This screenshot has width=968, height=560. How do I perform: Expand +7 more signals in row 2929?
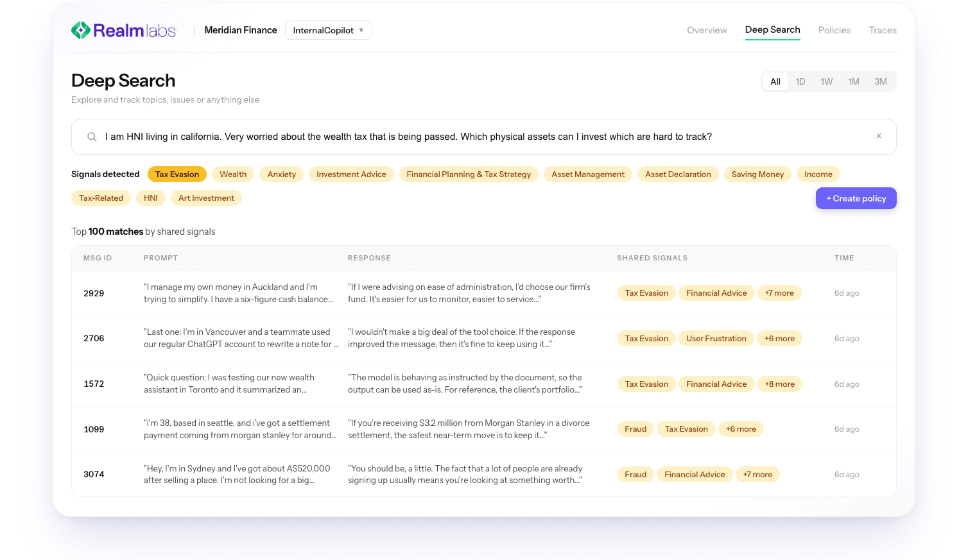pyautogui.click(x=779, y=293)
